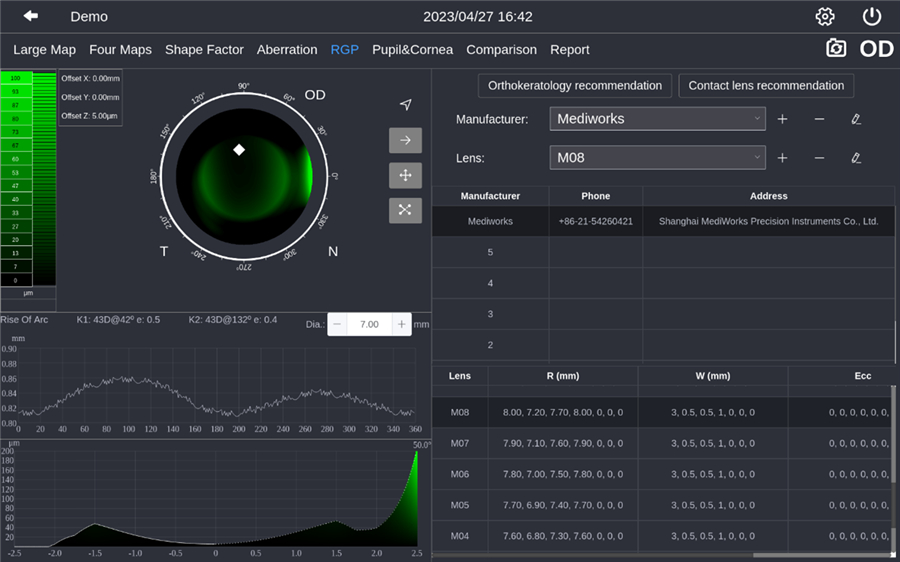Decrease the diameter with the minus stepper
Image resolution: width=900 pixels, height=562 pixels.
pyautogui.click(x=337, y=324)
